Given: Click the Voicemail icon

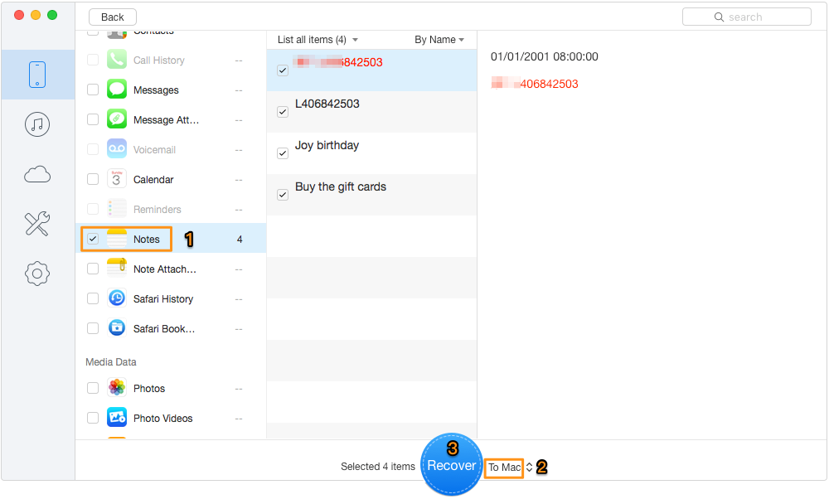Looking at the screenshot, I should point(117,149).
